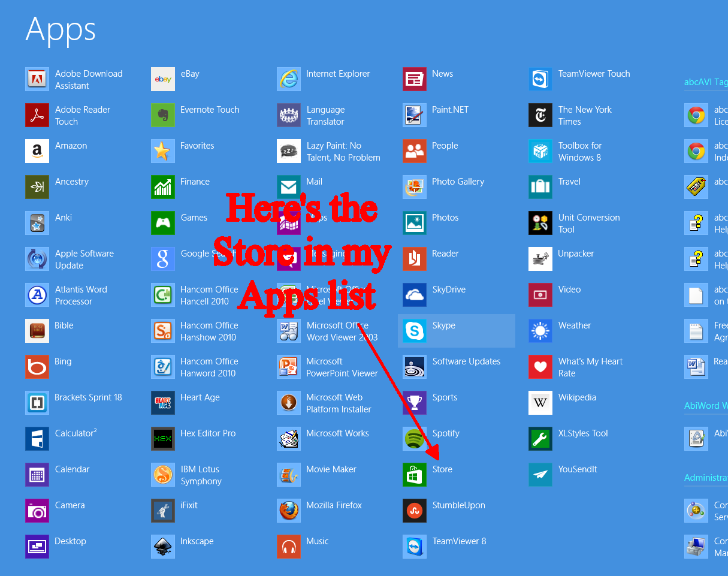Screen dimensions: 728x576
Task: Open the Bing app icon
Action: tap(37, 367)
